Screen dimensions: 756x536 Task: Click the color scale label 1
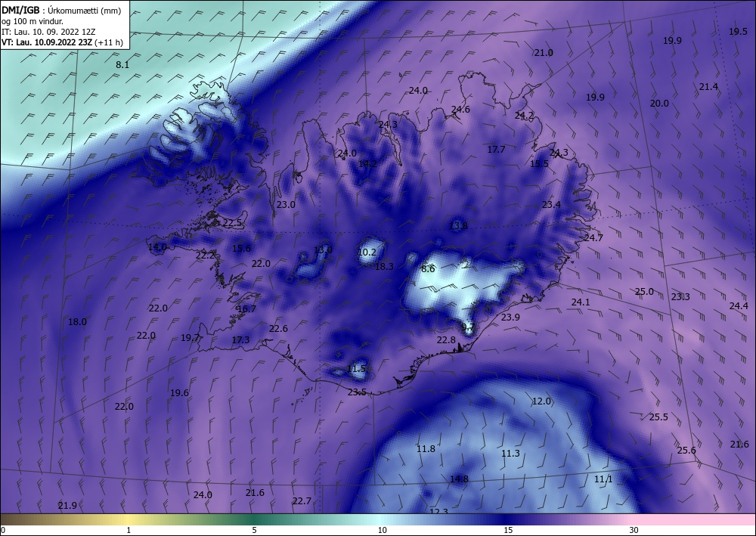(129, 530)
